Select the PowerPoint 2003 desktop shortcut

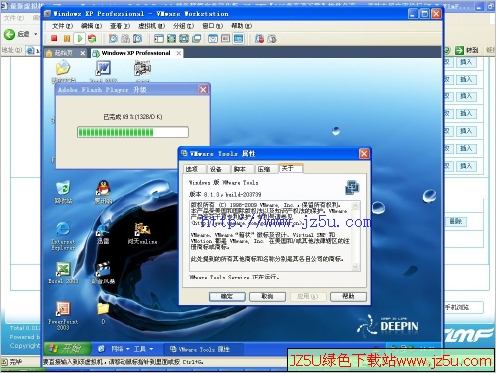click(x=63, y=315)
